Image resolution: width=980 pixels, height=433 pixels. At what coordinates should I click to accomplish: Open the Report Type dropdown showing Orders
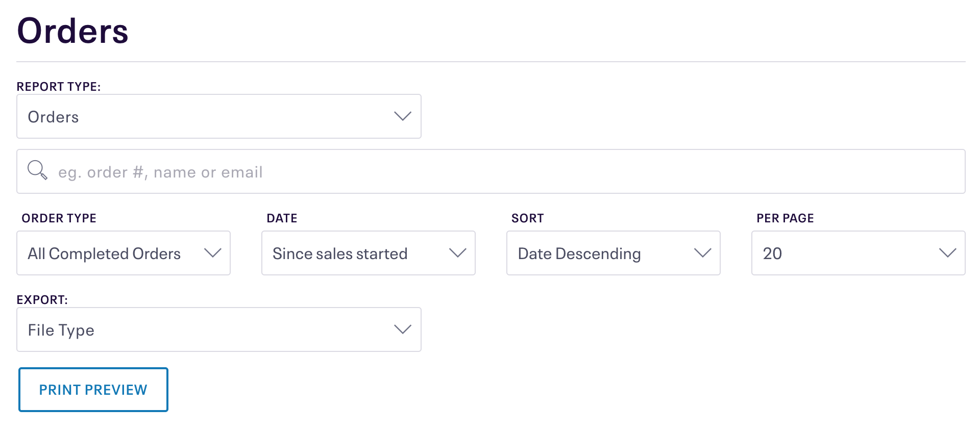(x=219, y=116)
